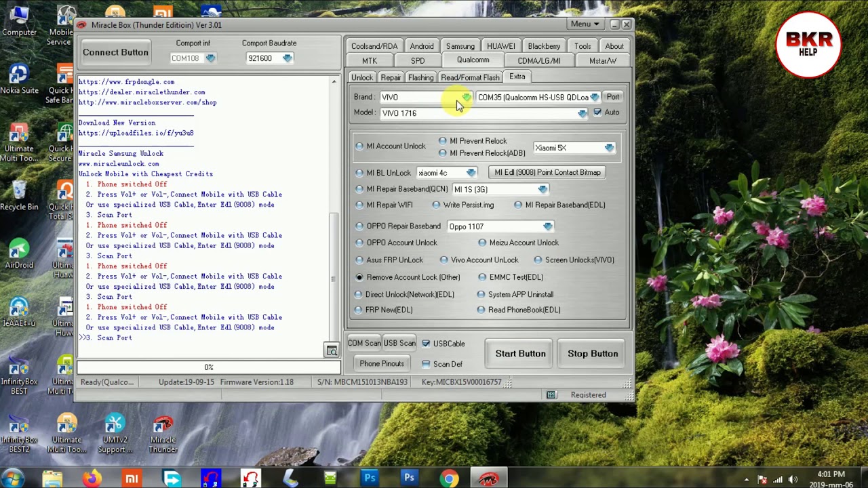Open the Action Center flag tray icon
The height and width of the screenshot is (488, 868).
[762, 480]
